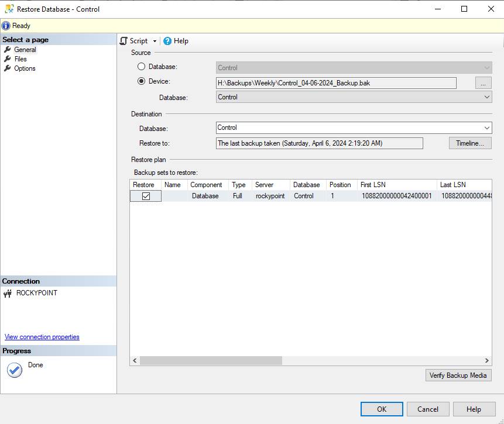Close the Restore Database window

[491, 9]
